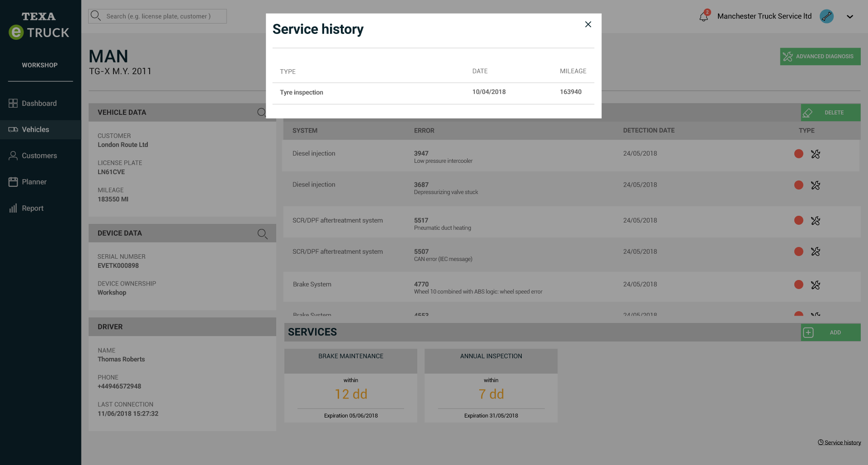Click the license plate LN61CVE
Image resolution: width=868 pixels, height=465 pixels.
[x=111, y=172]
